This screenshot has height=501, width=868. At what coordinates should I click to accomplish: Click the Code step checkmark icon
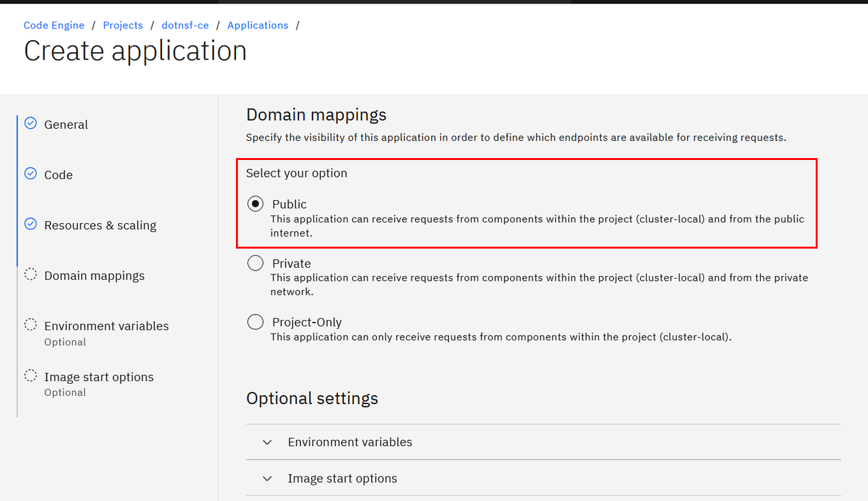coord(31,174)
